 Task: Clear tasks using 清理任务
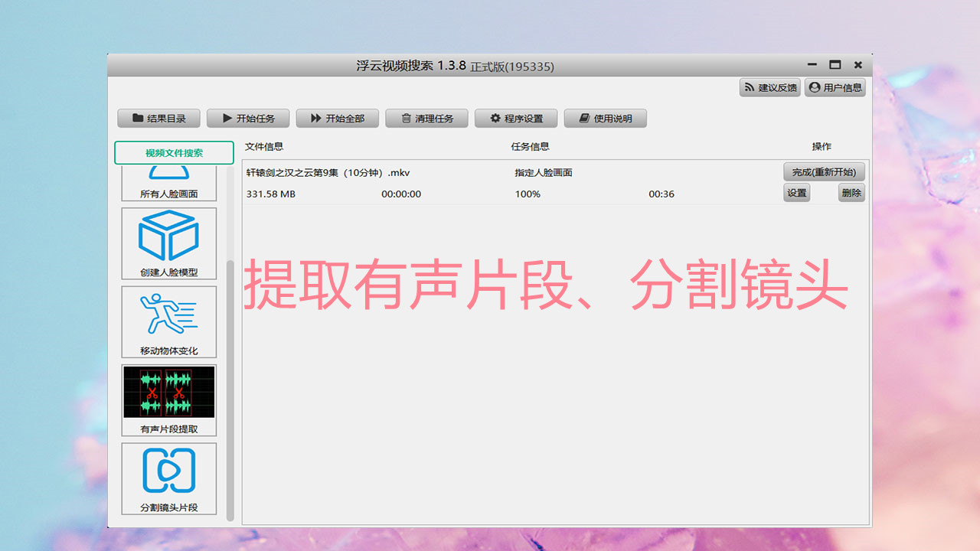tap(426, 118)
